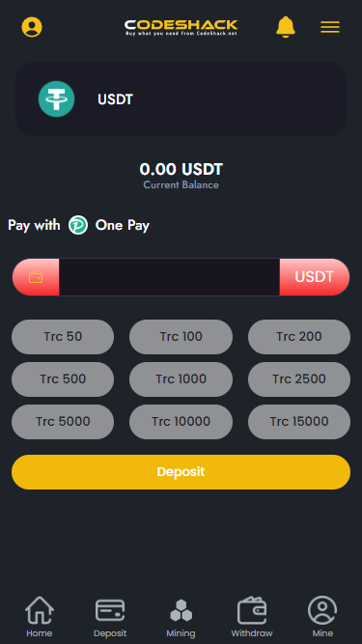The height and width of the screenshot is (644, 362).
Task: Open the Deposit tab in bottom bar
Action: tap(110, 617)
